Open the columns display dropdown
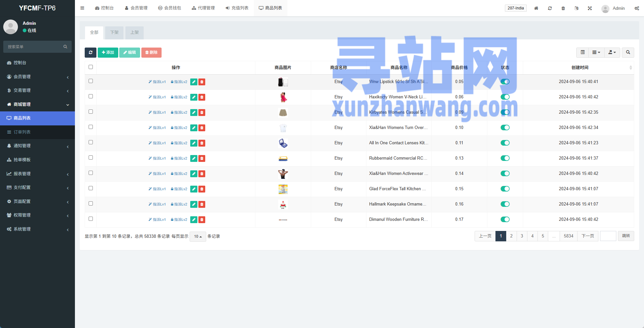The height and width of the screenshot is (328, 644). (596, 52)
